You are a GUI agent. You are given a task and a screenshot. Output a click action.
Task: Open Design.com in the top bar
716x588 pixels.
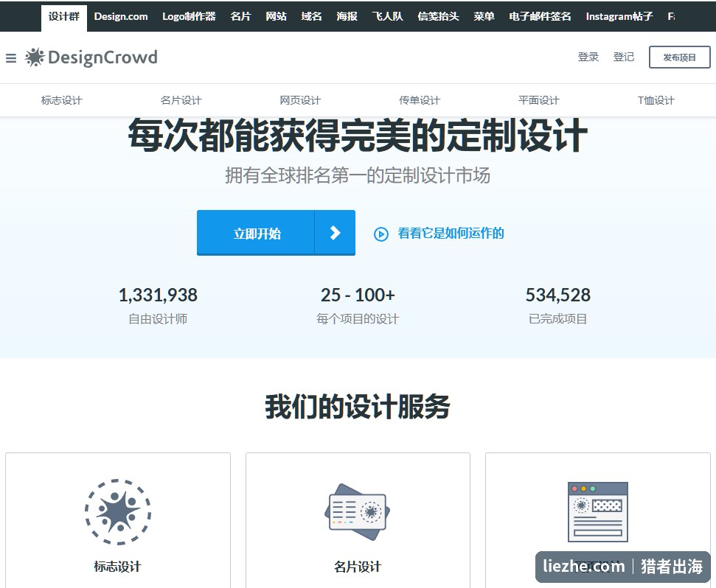[x=121, y=16]
